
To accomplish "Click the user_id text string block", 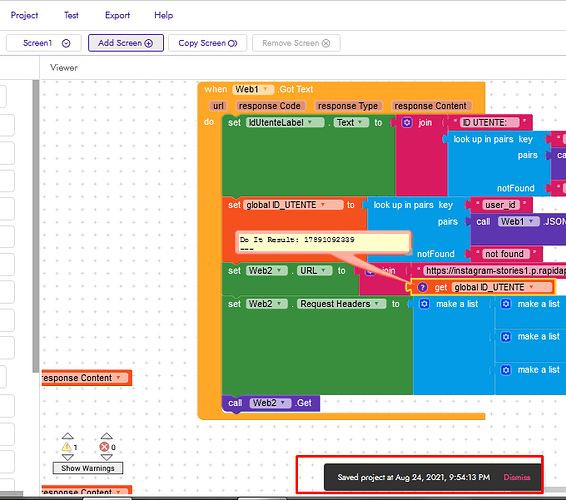I will (x=501, y=205).
